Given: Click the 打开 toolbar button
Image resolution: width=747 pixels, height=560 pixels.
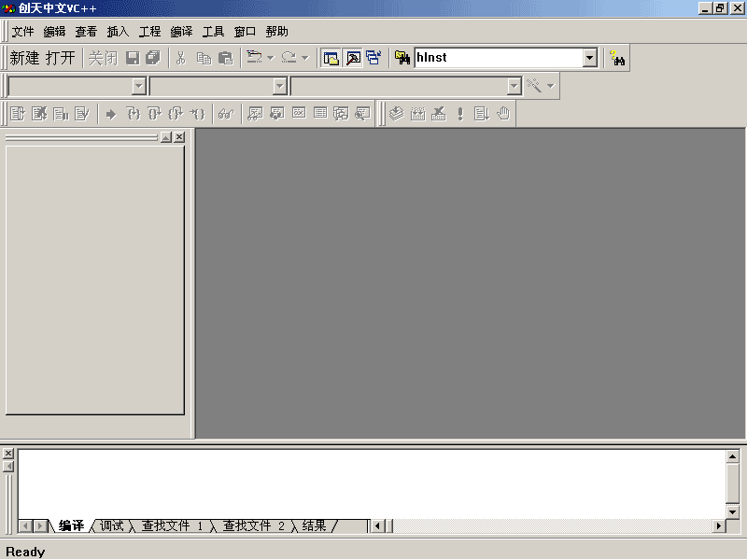Looking at the screenshot, I should [61, 58].
